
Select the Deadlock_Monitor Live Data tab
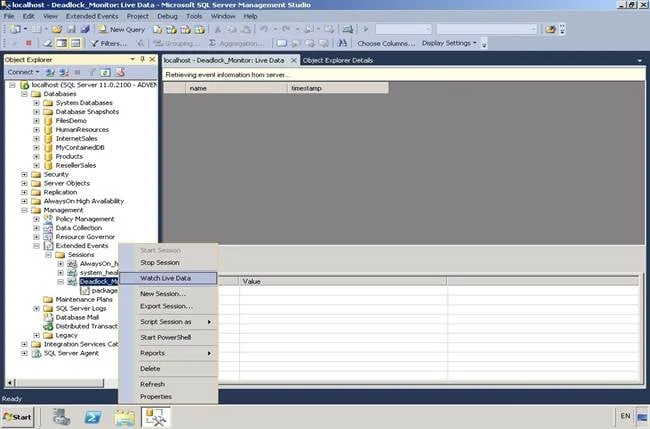tap(224, 60)
